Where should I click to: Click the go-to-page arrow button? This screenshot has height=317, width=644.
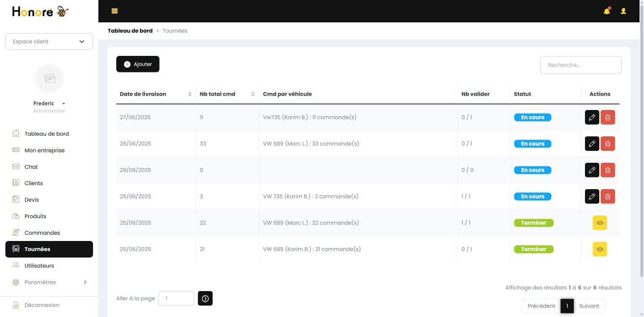pyautogui.click(x=205, y=299)
